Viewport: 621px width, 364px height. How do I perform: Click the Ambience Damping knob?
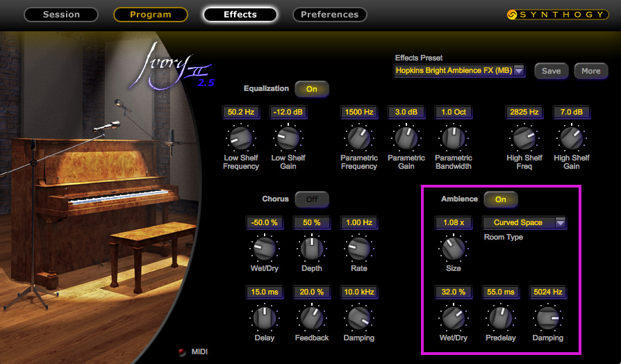click(548, 318)
